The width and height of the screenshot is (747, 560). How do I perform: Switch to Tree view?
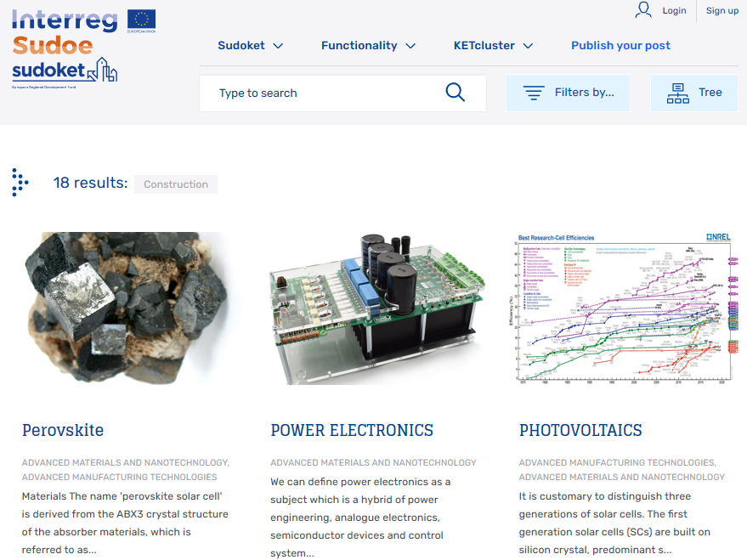694,93
